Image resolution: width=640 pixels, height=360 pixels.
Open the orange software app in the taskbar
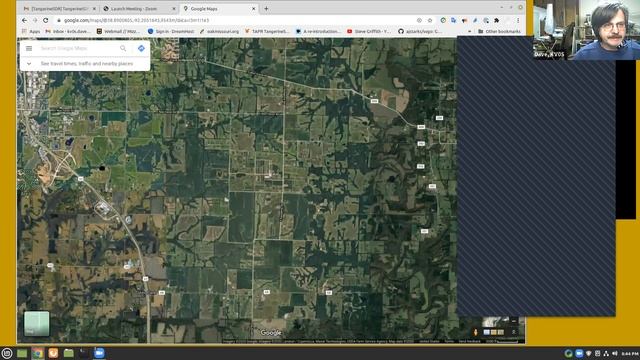click(53, 353)
